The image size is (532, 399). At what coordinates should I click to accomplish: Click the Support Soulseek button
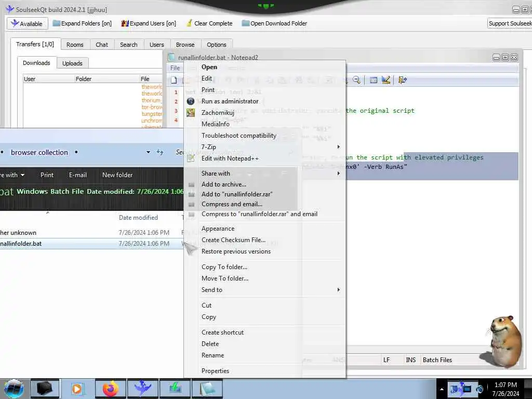click(510, 23)
